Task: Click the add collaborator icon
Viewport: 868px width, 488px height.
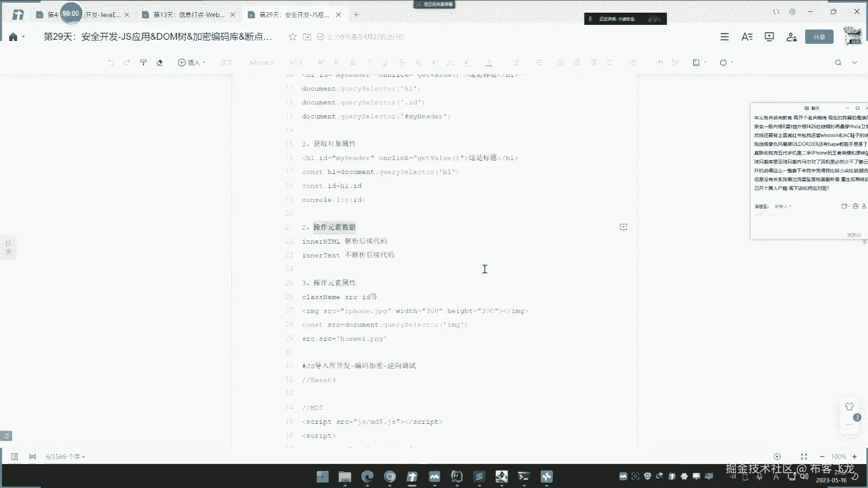Action: [791, 37]
